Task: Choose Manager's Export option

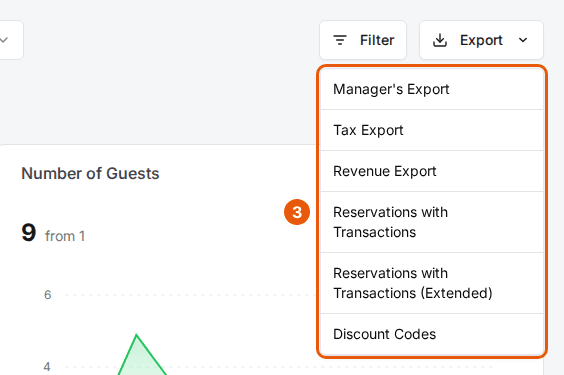Action: (x=432, y=89)
